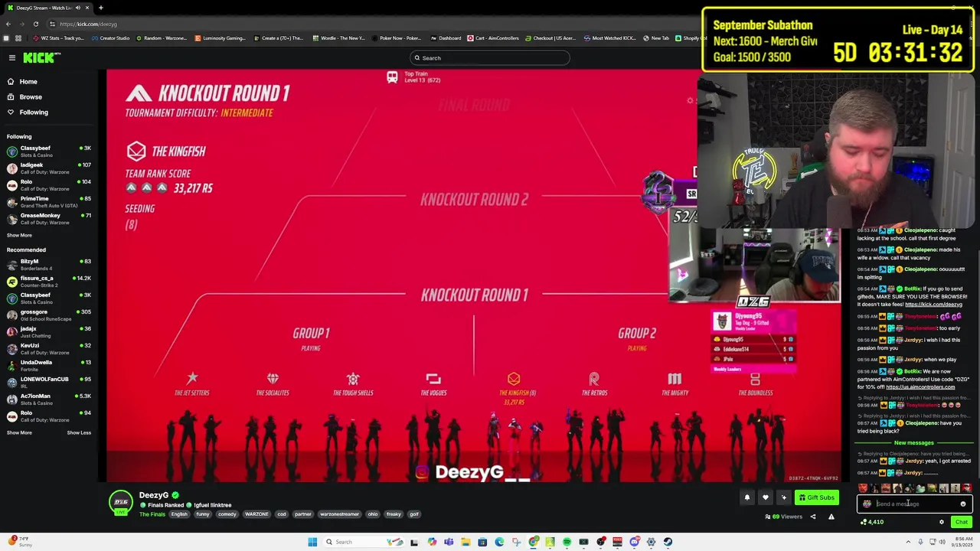Click the subscribe star icon
The width and height of the screenshot is (980, 551).
point(783,497)
